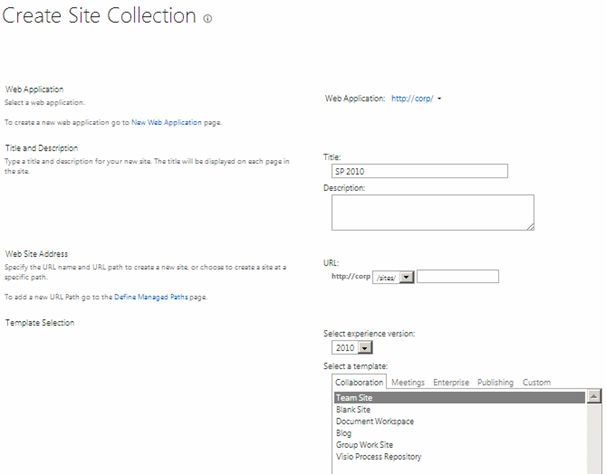Open the Enterprise template tab
The height and width of the screenshot is (474, 606).
pos(451,383)
